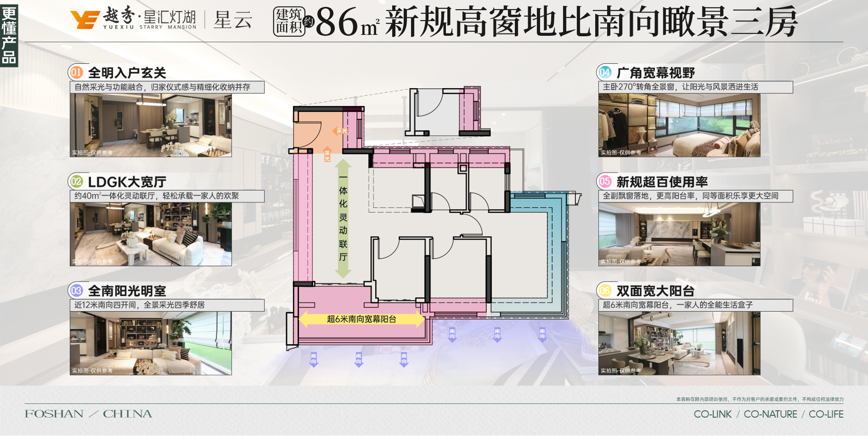Click the FOSHAN / CHINA footer text

[88, 414]
